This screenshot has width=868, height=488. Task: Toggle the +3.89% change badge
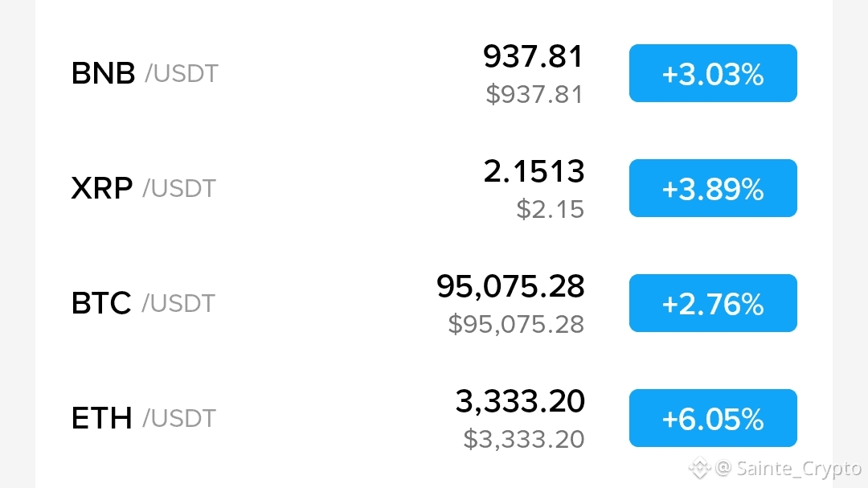point(713,188)
